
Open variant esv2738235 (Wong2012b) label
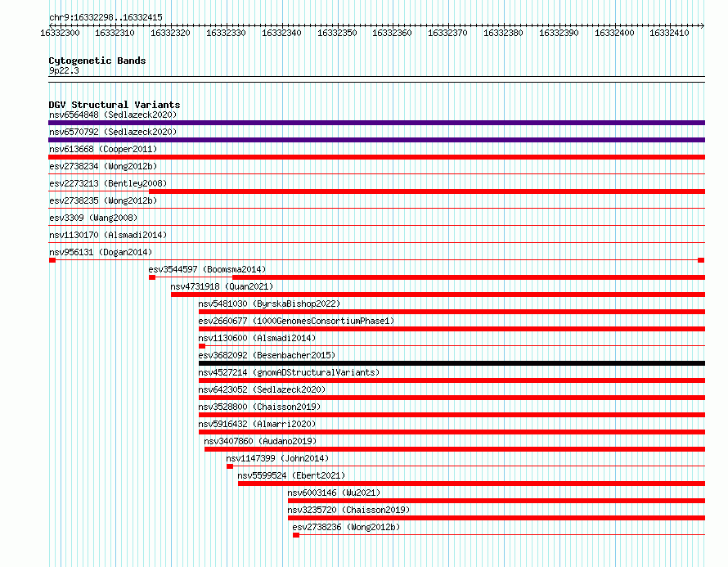(103, 200)
